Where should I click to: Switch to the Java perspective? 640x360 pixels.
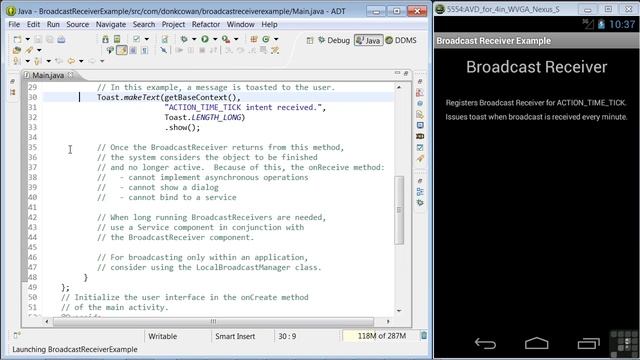click(368, 40)
